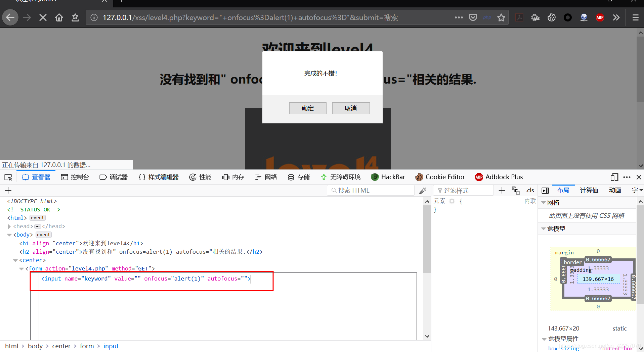Open the 内存 memory tab
Screen dimensions: 644x352
click(x=233, y=177)
